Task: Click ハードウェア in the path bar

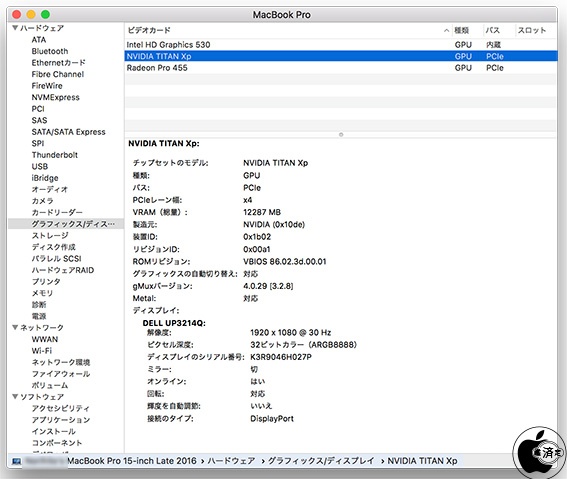Action: point(231,461)
